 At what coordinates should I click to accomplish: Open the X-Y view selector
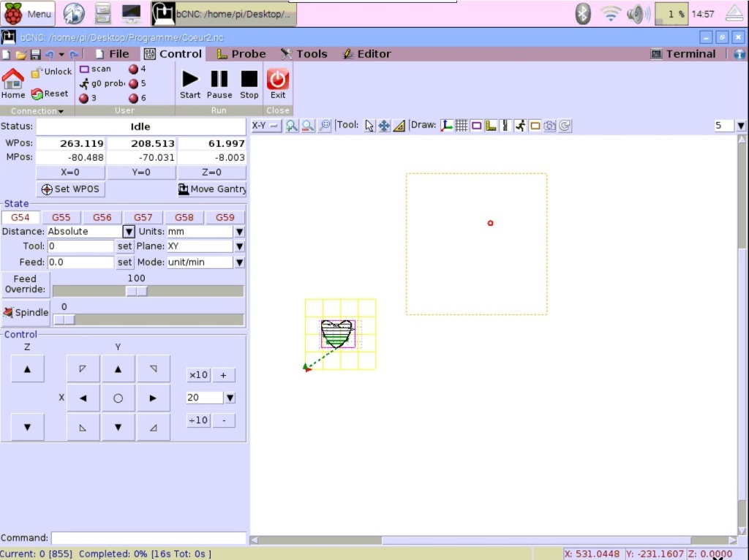266,126
